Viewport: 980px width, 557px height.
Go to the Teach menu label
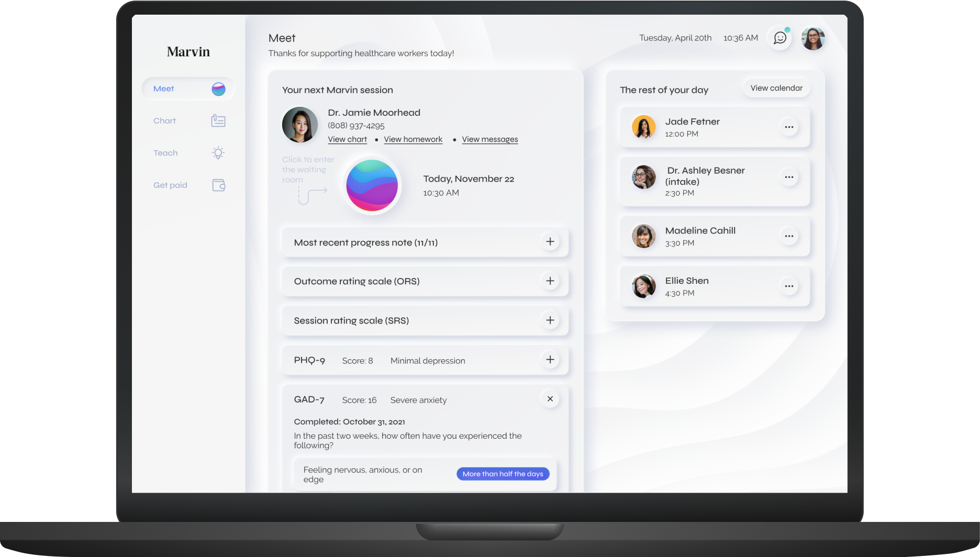[165, 153]
